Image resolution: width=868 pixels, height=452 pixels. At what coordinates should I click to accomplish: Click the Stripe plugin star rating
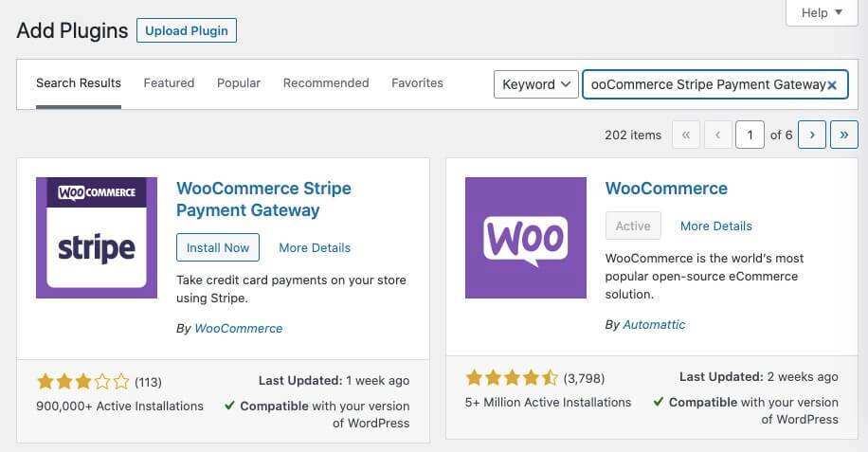[82, 382]
